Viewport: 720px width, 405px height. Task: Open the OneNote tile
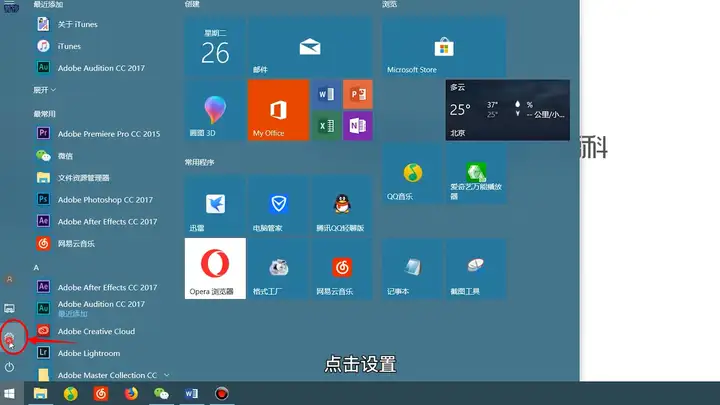click(358, 125)
